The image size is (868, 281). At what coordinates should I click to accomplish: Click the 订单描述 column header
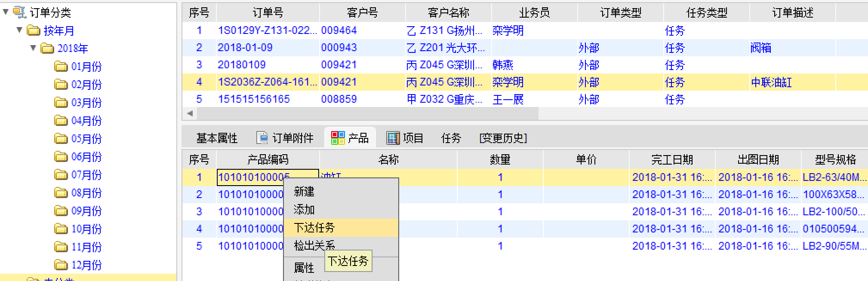pyautogui.click(x=792, y=13)
